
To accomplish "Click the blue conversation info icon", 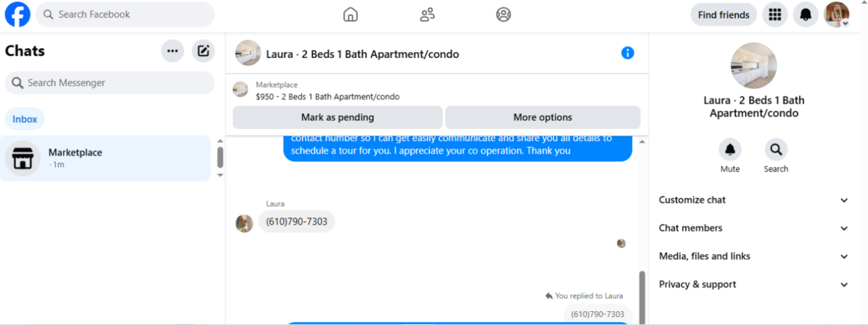I will coord(628,53).
